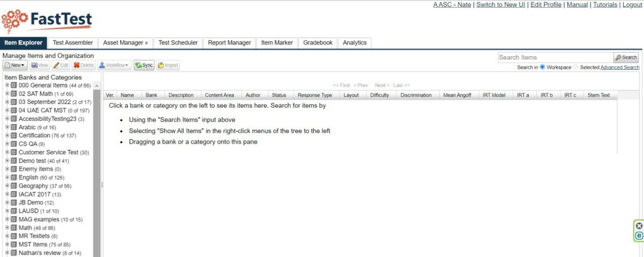
Task: Click the Demo test bank icon
Action: [14, 161]
